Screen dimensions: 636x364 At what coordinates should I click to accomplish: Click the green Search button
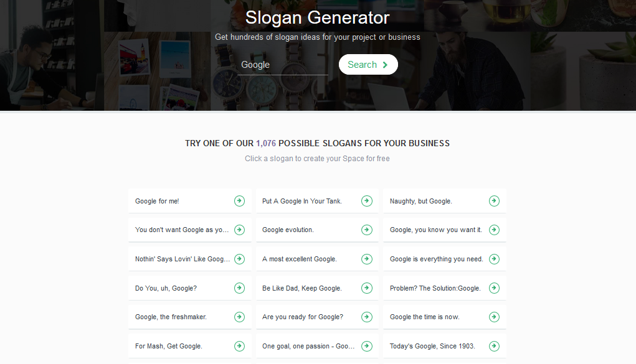click(368, 65)
